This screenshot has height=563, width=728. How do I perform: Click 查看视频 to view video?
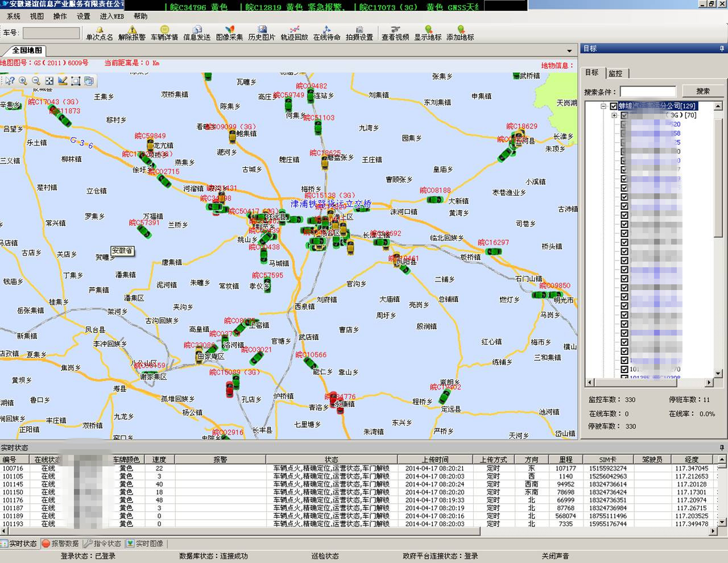[395, 33]
